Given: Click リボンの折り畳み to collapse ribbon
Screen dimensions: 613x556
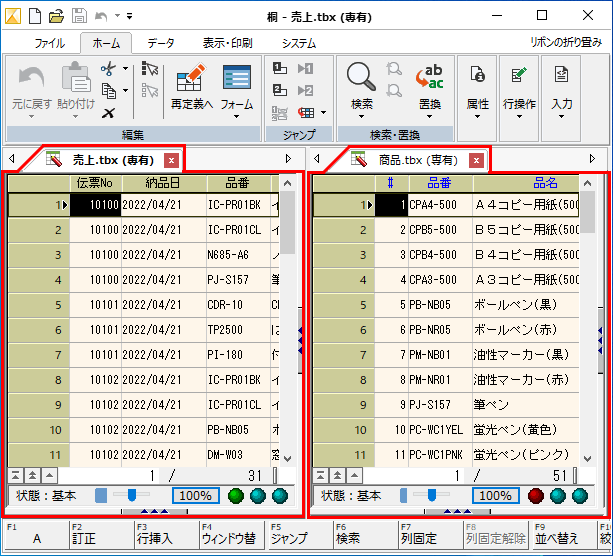Looking at the screenshot, I should pos(566,42).
